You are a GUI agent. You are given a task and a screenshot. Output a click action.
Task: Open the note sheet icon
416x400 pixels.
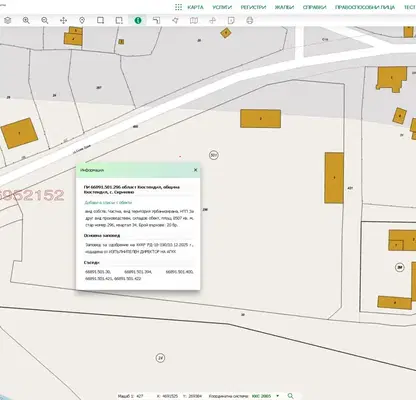pos(231,20)
